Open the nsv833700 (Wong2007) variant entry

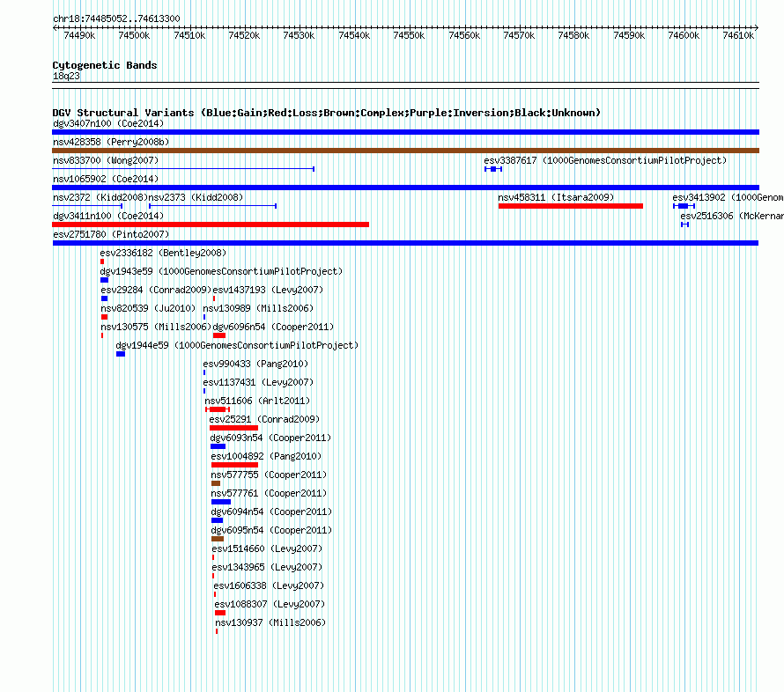click(106, 160)
